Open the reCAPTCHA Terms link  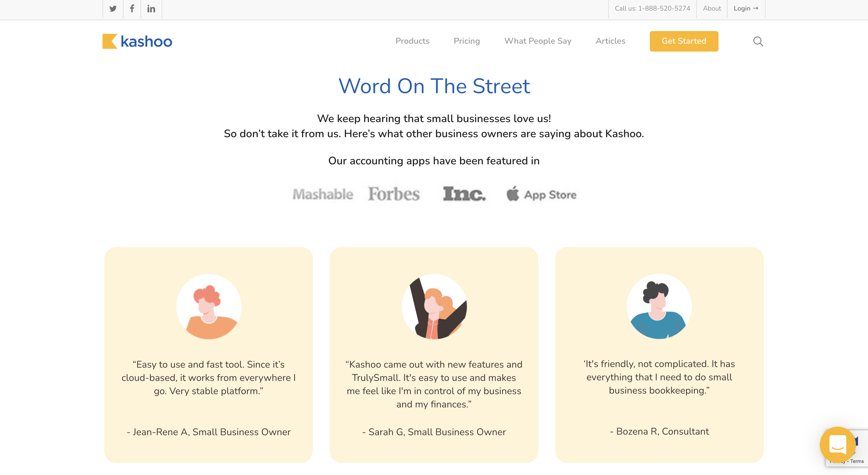(x=857, y=461)
